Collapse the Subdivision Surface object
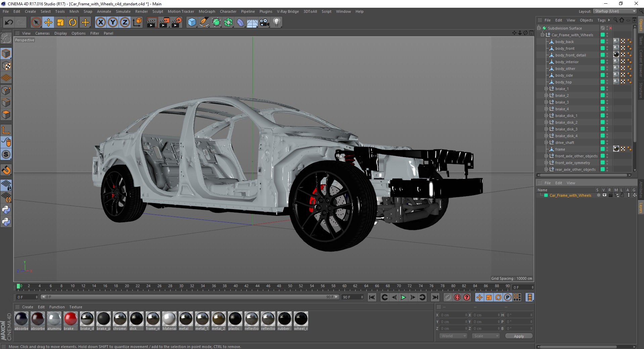The width and height of the screenshot is (644, 349). pyautogui.click(x=539, y=28)
